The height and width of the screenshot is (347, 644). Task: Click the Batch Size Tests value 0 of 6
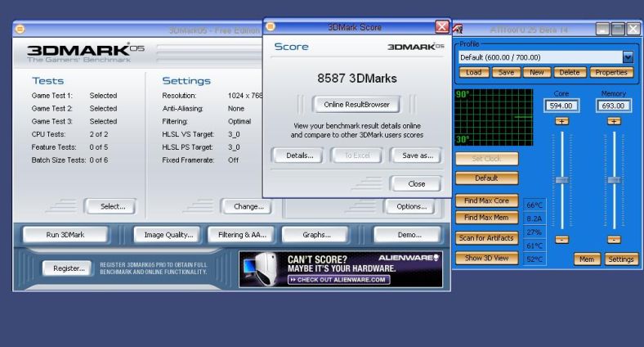tap(99, 160)
